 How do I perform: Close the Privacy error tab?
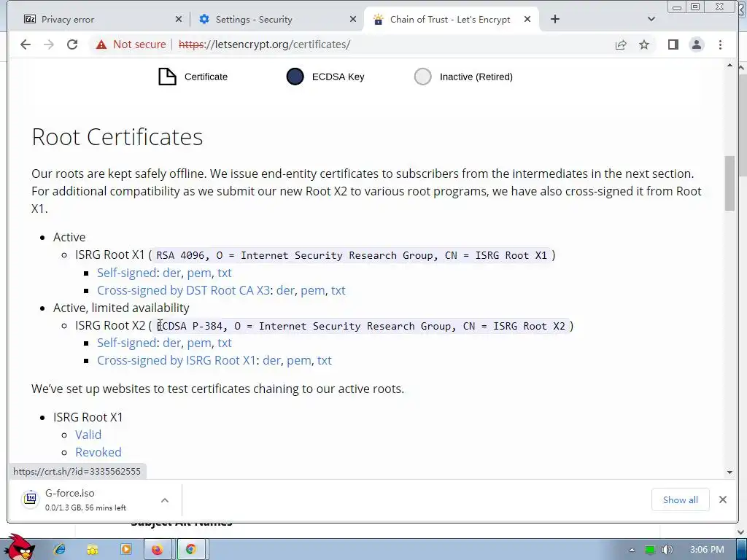178,20
